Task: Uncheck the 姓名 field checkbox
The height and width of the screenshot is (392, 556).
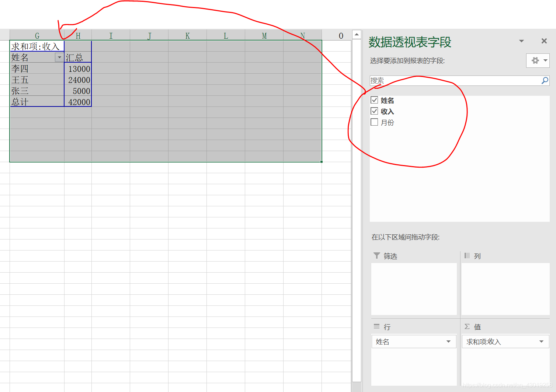Action: 374,100
